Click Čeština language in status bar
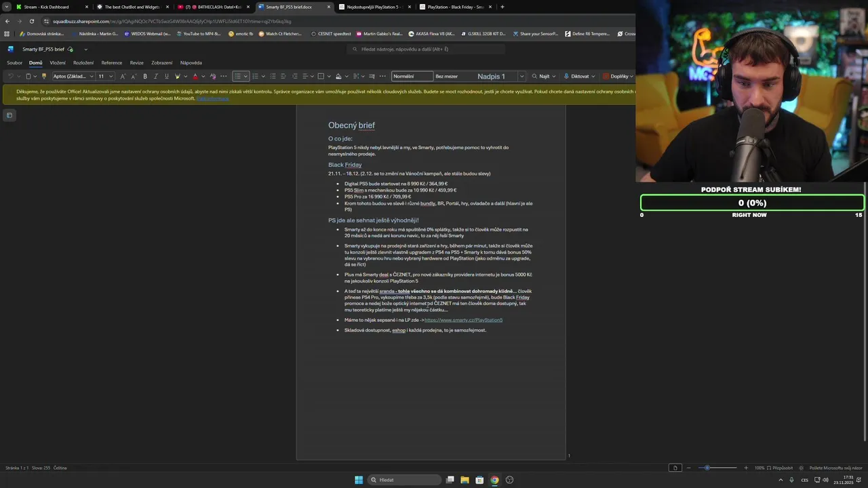This screenshot has width=868, height=488. 60,468
